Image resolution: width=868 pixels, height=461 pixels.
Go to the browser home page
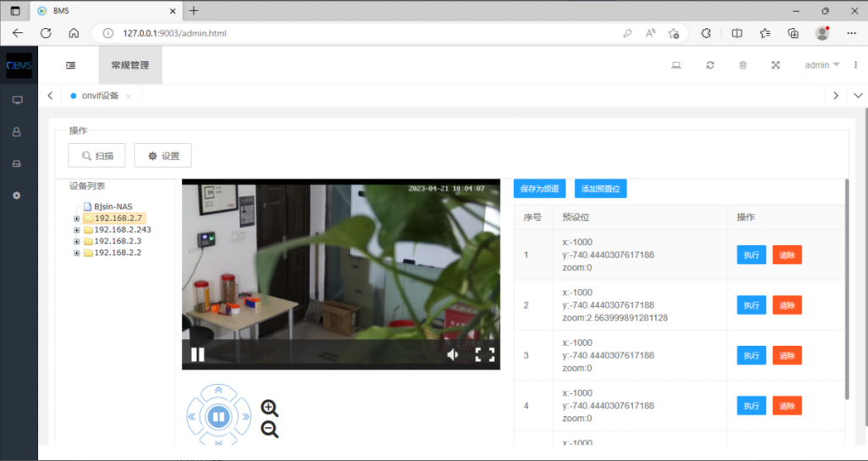(74, 33)
